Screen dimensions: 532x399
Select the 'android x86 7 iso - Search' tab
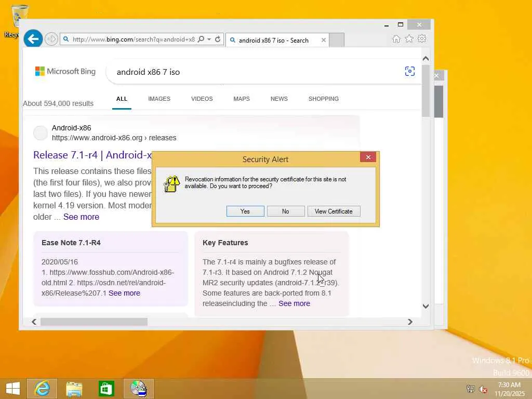point(273,40)
